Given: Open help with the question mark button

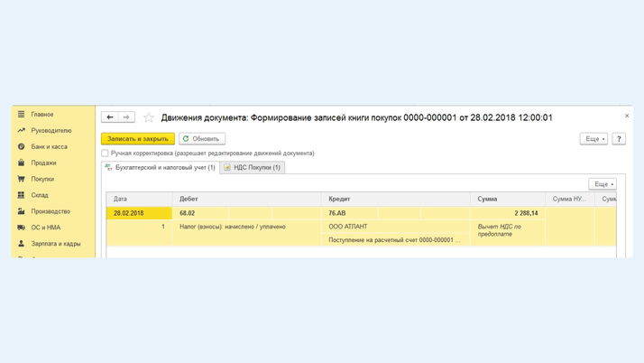Looking at the screenshot, I should coord(619,139).
